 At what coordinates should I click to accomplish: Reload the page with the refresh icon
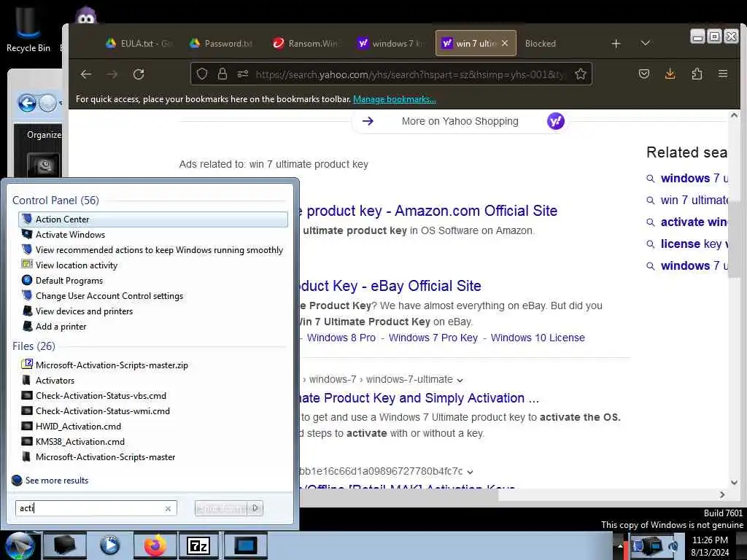[x=139, y=74]
